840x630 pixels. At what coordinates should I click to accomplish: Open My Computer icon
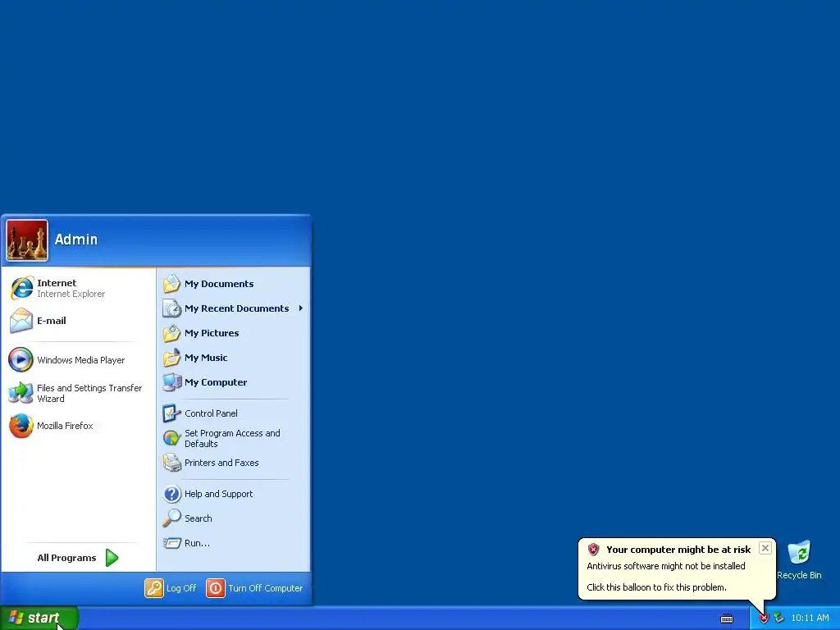tap(172, 382)
